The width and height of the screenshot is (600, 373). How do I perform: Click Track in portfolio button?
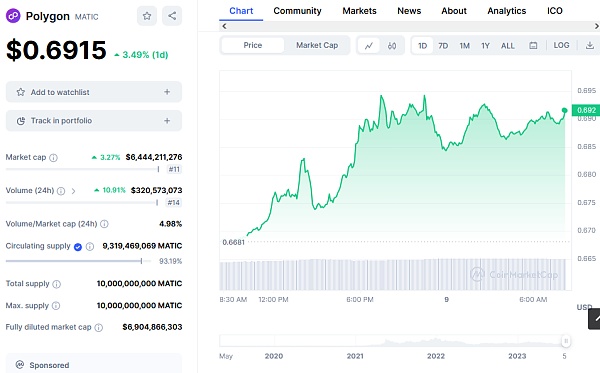[x=94, y=121]
